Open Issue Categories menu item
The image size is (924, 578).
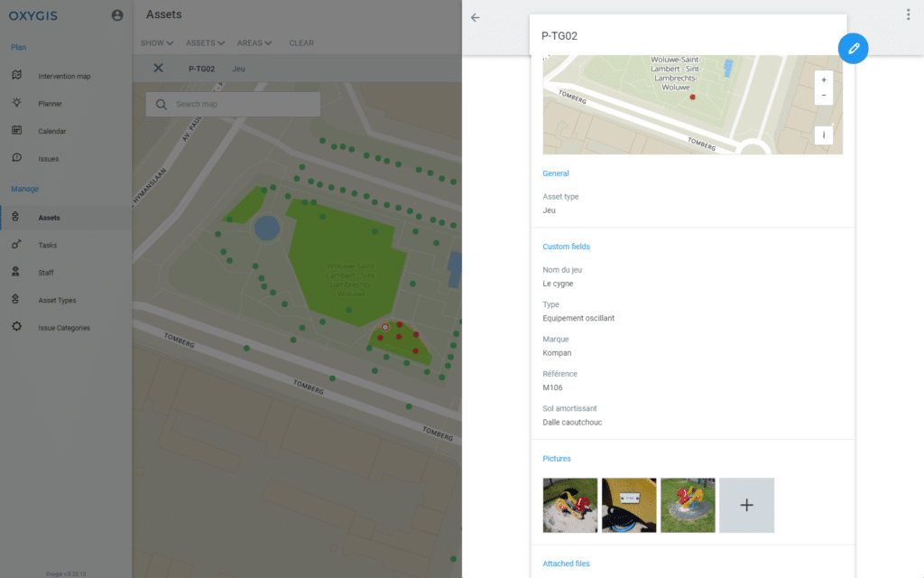point(66,327)
